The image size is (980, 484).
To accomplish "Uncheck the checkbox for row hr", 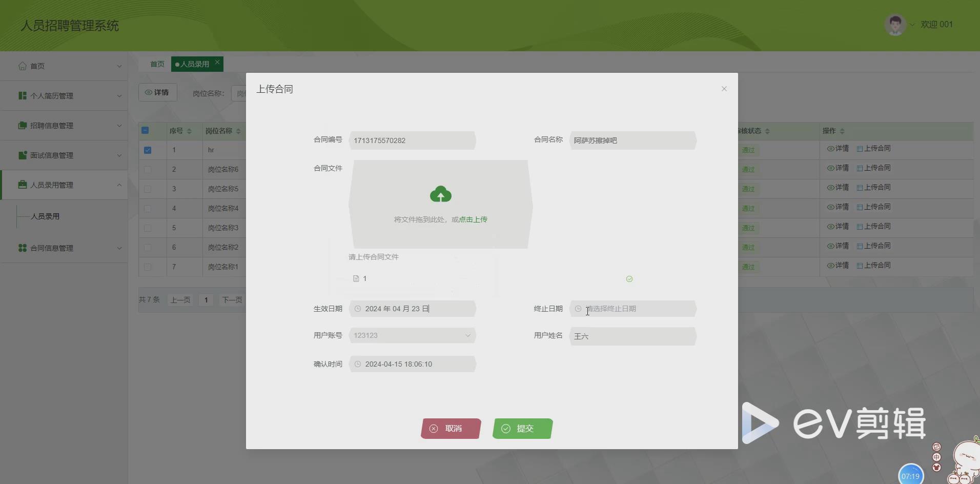I will (x=148, y=150).
